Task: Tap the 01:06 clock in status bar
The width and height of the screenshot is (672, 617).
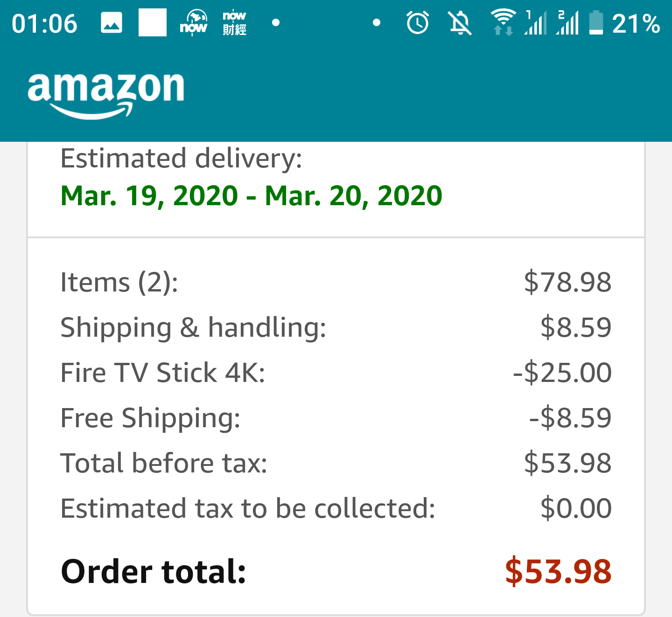Action: tap(44, 24)
